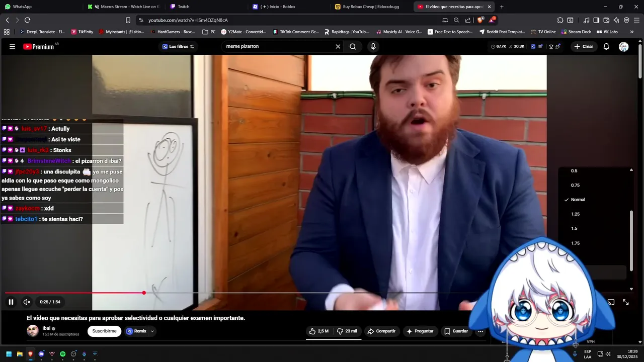This screenshot has height=362, width=644.
Task: Open the Brave Shields lion icon
Action: [x=480, y=20]
